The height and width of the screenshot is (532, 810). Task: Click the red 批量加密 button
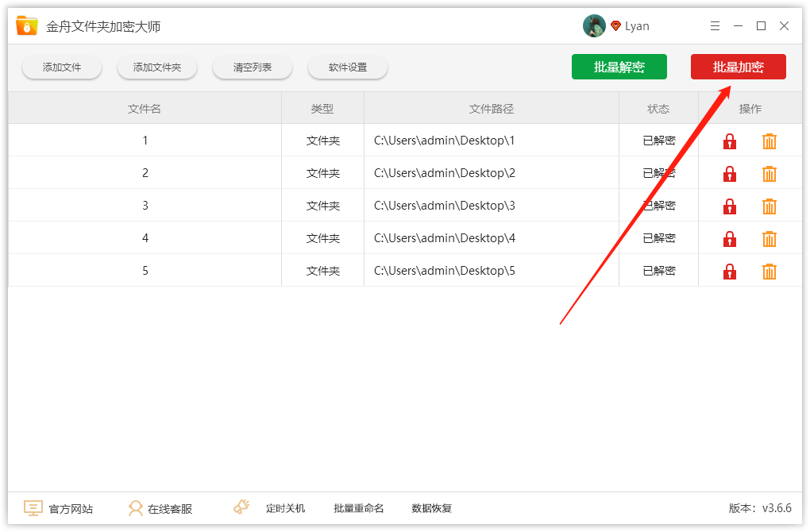pyautogui.click(x=739, y=67)
